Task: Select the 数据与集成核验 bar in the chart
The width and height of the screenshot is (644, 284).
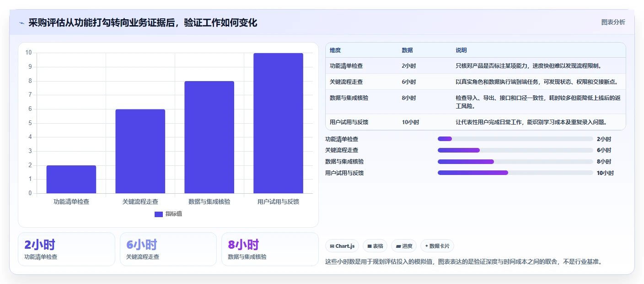Action: point(209,137)
